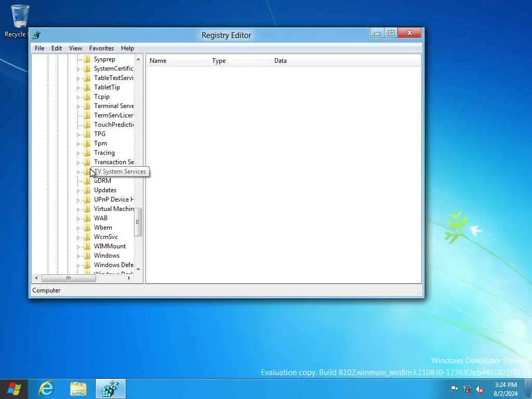The width and height of the screenshot is (532, 399).
Task: Click the tree scroll down arrow
Action: click(138, 269)
